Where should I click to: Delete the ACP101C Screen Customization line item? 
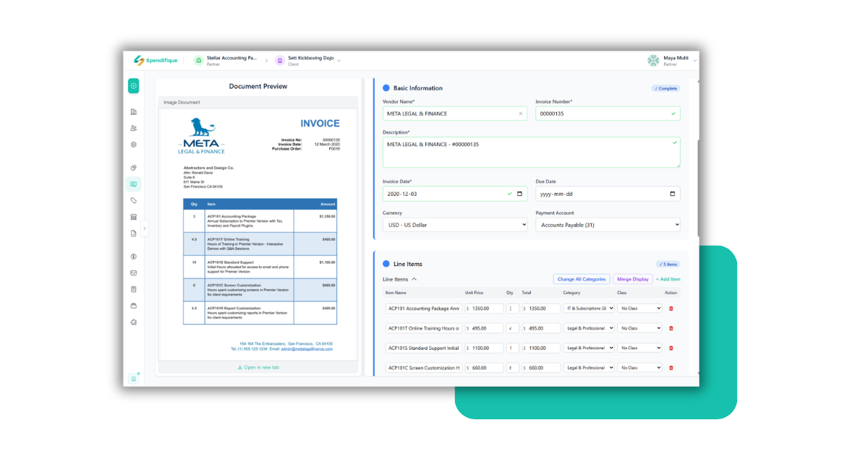(671, 368)
